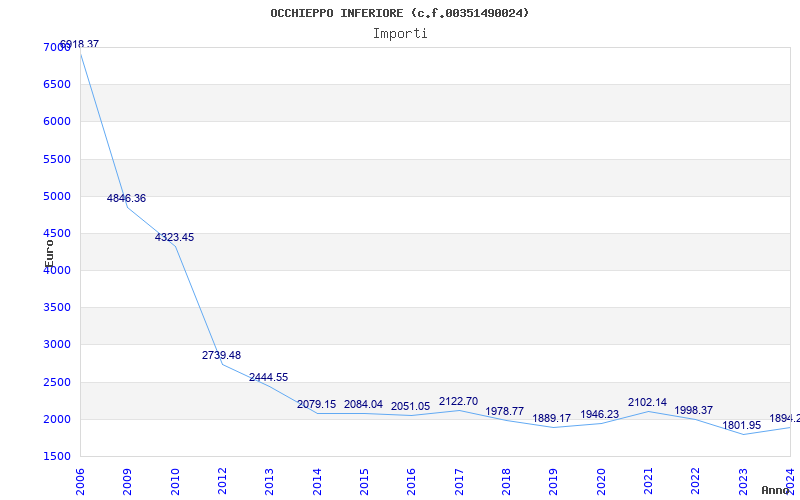Click the 2006 year axis label
Screen dimensions: 800x500
pyautogui.click(x=80, y=482)
